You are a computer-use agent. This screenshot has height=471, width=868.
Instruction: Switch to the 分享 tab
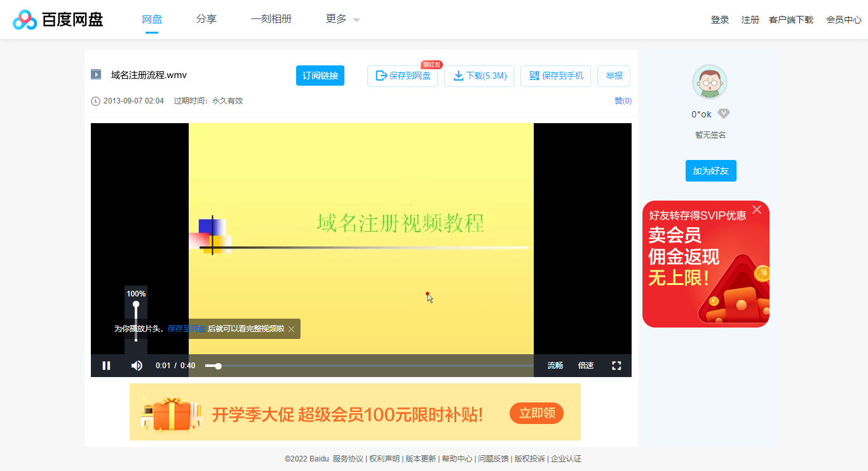(206, 19)
